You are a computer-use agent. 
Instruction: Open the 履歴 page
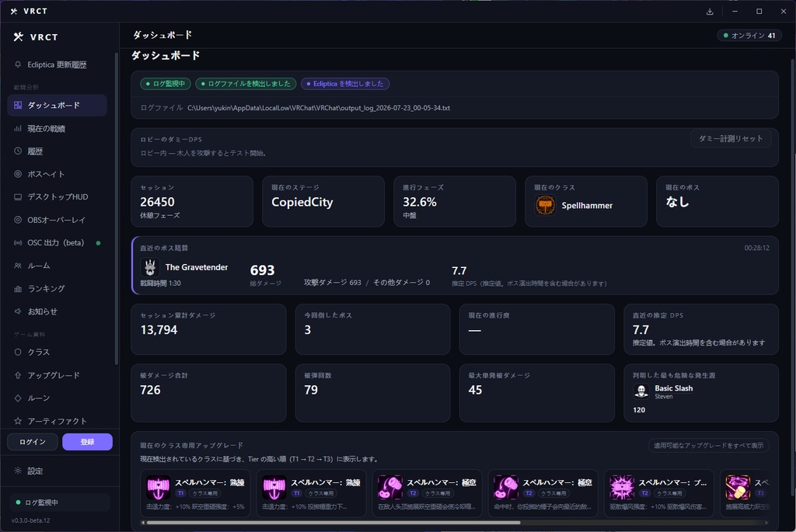tap(57, 151)
